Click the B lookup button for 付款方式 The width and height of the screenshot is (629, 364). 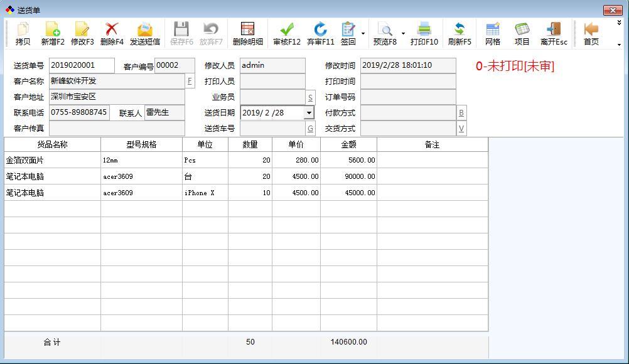(x=461, y=113)
